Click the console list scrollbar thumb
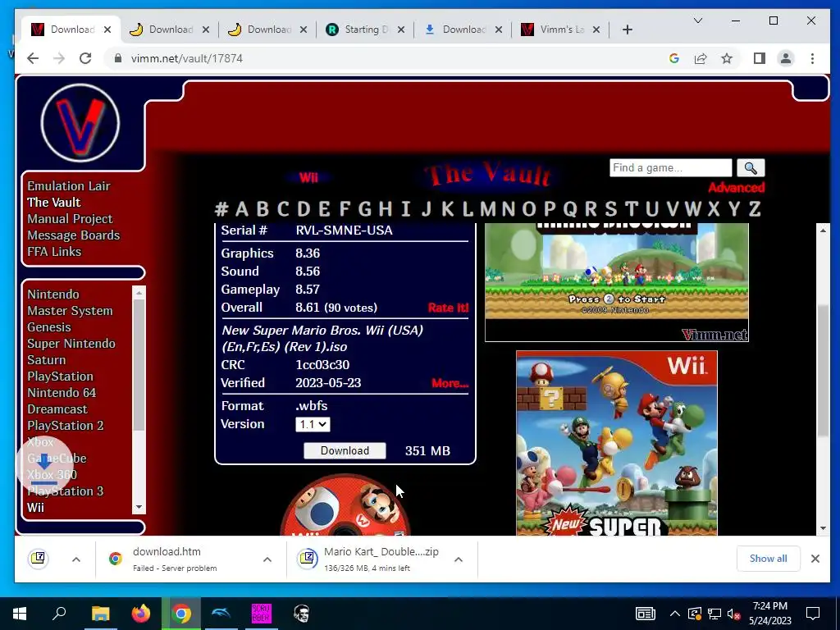Image resolution: width=840 pixels, height=630 pixels. 139,365
